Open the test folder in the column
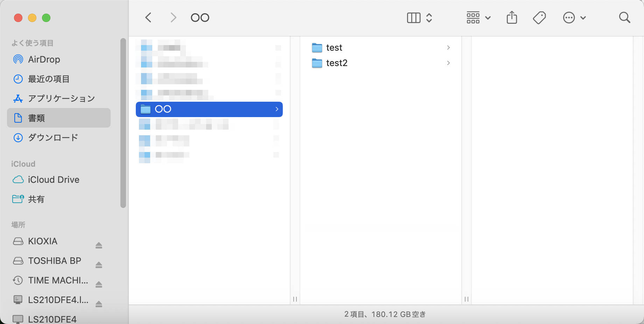This screenshot has width=644, height=324. point(334,48)
